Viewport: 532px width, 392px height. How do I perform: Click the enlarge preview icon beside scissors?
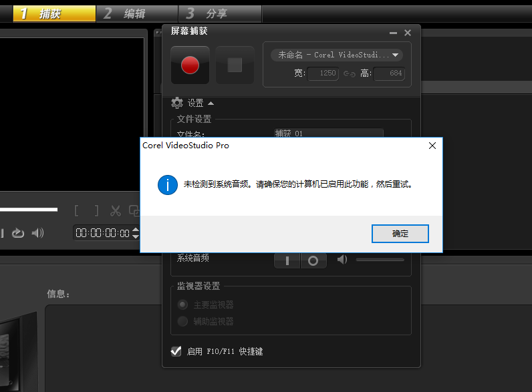coord(134,210)
